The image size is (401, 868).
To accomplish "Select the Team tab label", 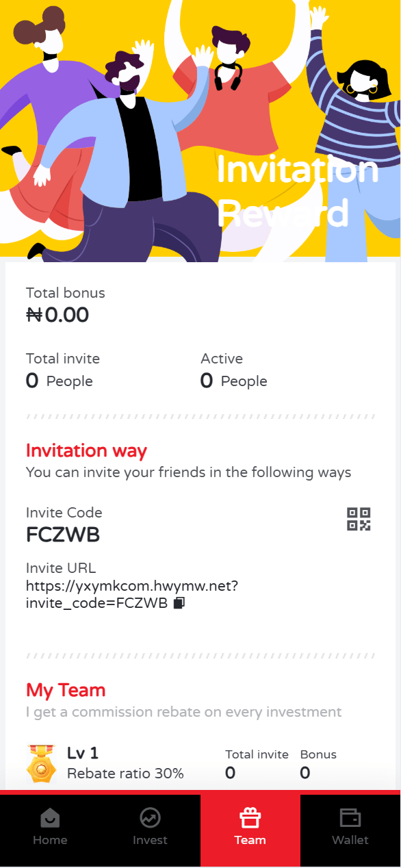I will point(250,840).
